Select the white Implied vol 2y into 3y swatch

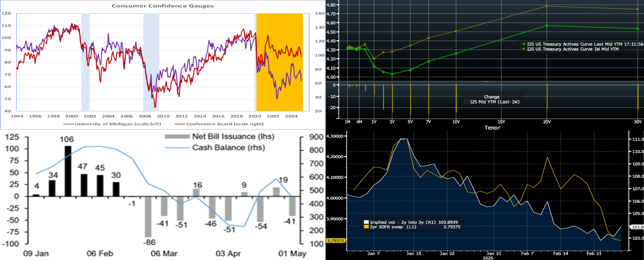[x=366, y=222]
